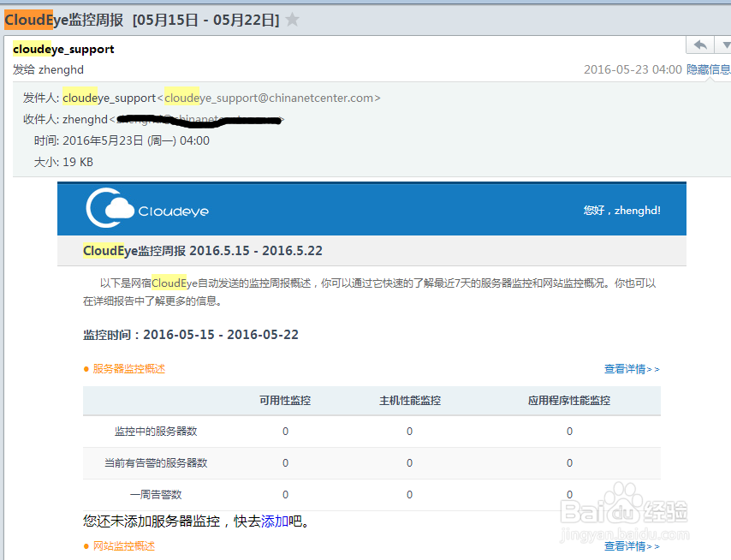Screen dimensions: 731x560
Task: Select the reply arrow icon at top right
Action: pos(701,45)
